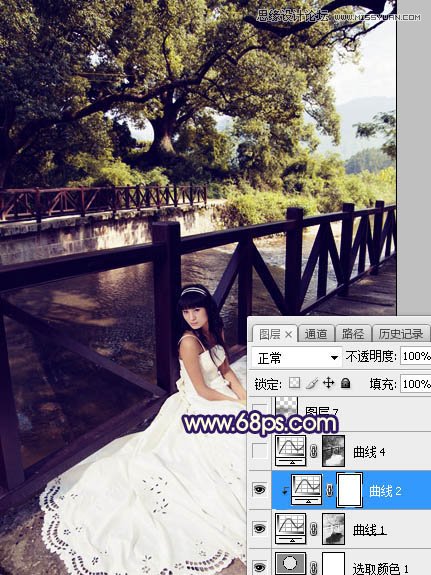Toggle lock position move icon
This screenshot has width=431, height=575.
pyautogui.click(x=329, y=384)
